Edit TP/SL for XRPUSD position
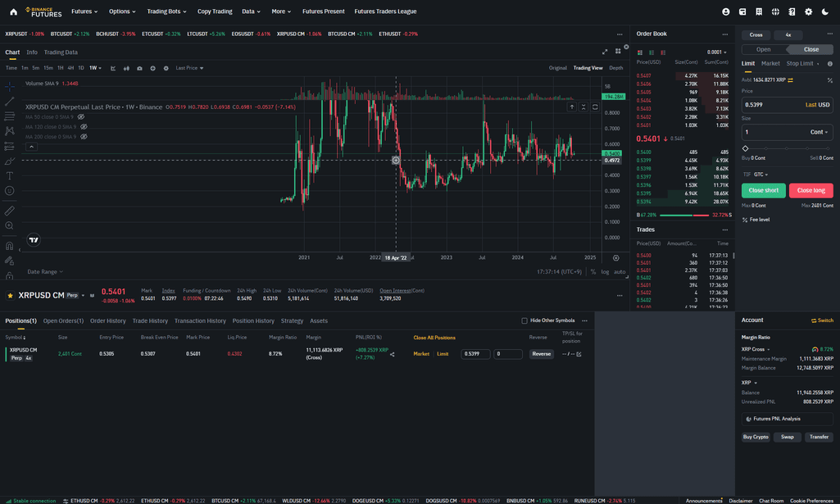840x504 pixels. [x=579, y=354]
